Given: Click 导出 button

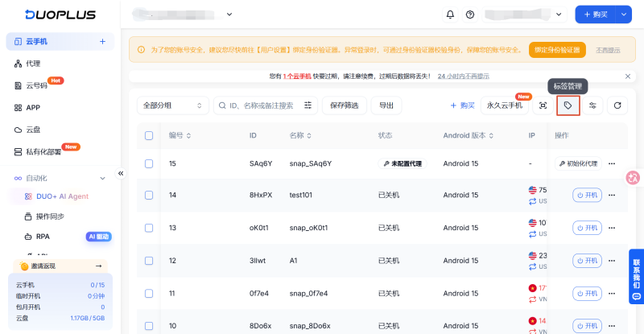Looking at the screenshot, I should 386,105.
